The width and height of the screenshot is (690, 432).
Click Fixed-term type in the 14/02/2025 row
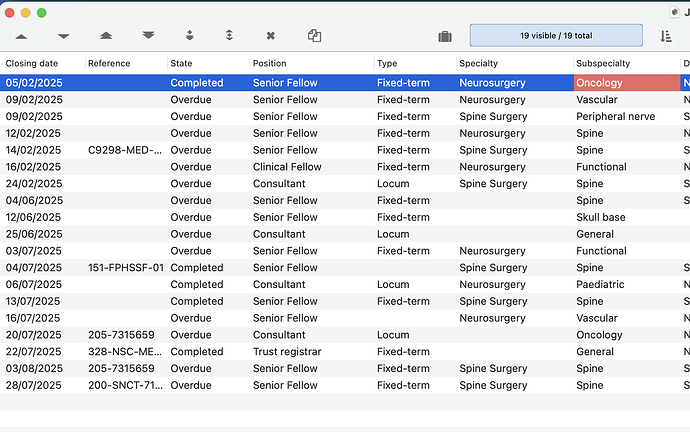tap(403, 150)
